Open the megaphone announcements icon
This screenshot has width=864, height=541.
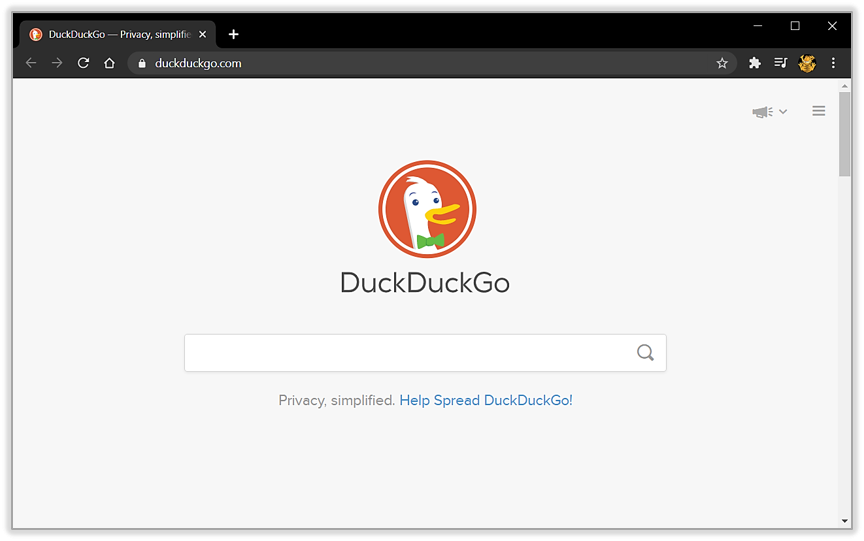tap(763, 112)
